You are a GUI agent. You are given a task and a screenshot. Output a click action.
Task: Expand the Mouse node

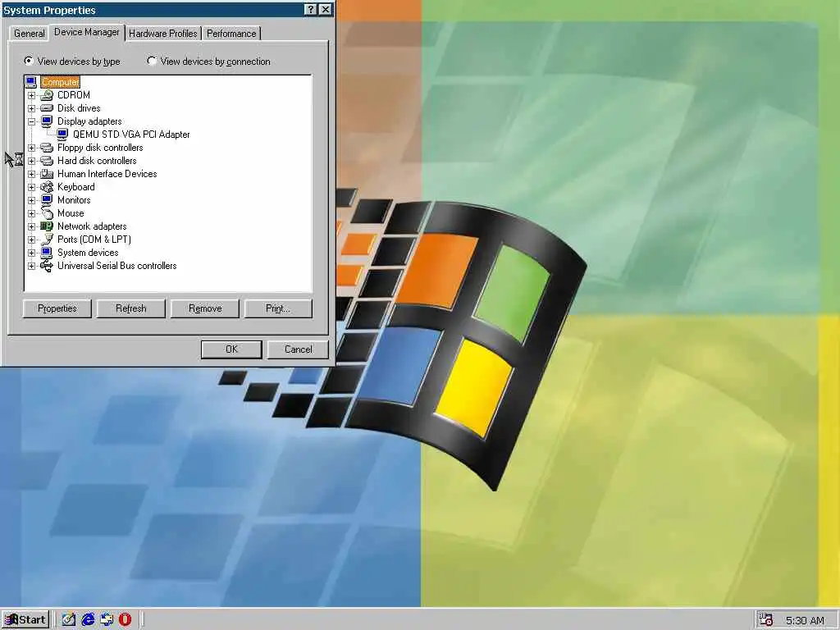pos(32,214)
